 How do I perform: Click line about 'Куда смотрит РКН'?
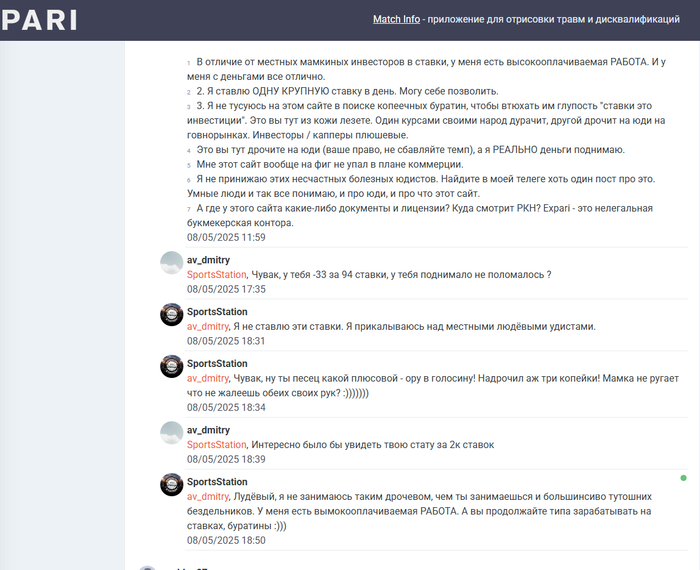[x=420, y=215]
